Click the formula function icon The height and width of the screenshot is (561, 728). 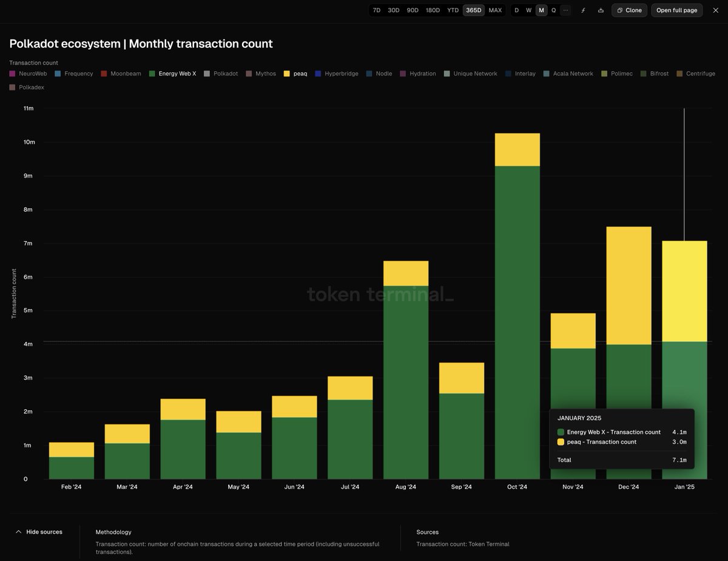[x=584, y=10]
